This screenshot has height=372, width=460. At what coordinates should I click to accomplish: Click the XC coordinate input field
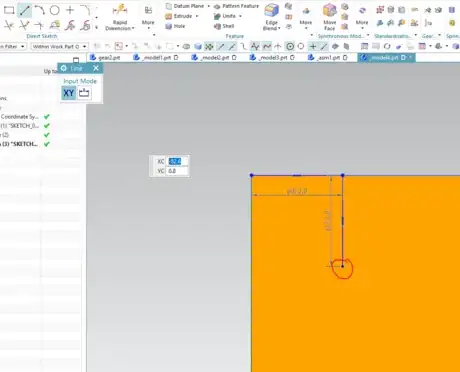(178, 162)
